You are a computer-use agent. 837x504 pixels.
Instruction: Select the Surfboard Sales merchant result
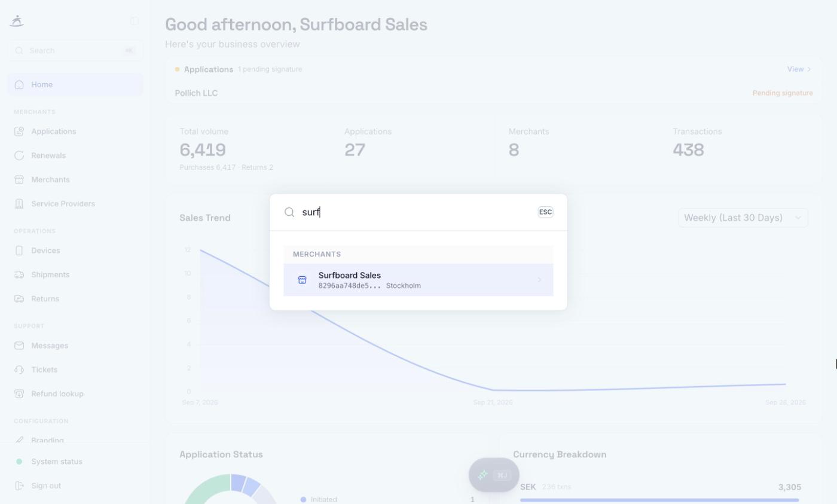pos(418,280)
